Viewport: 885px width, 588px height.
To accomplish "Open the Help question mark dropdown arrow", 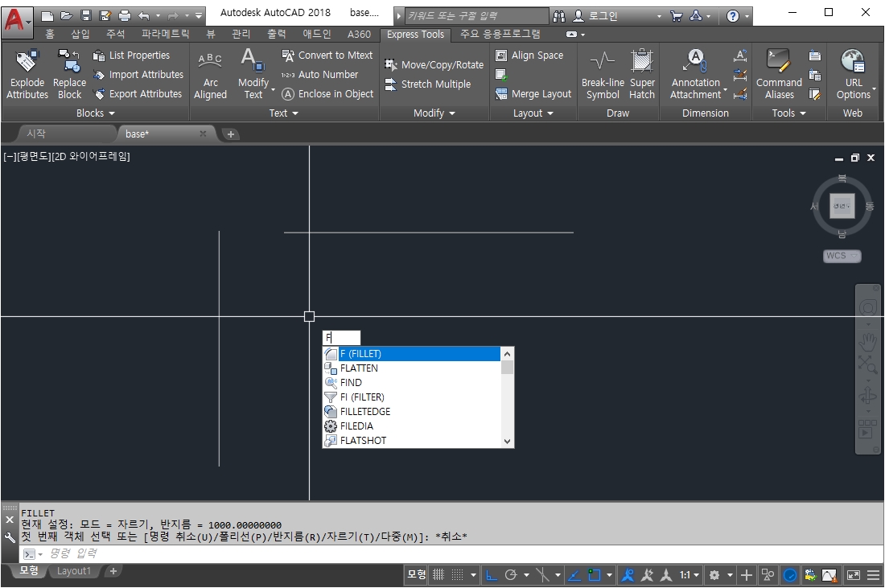I will tap(747, 16).
